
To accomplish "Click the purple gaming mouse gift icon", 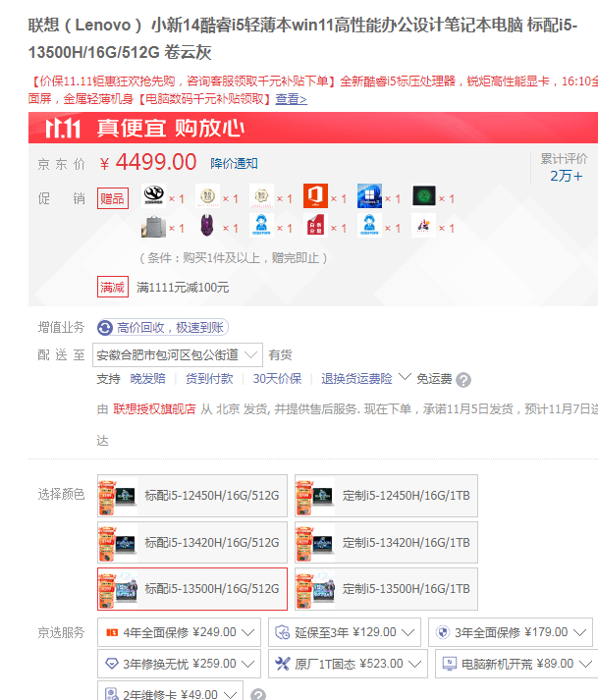I will pyautogui.click(x=207, y=228).
